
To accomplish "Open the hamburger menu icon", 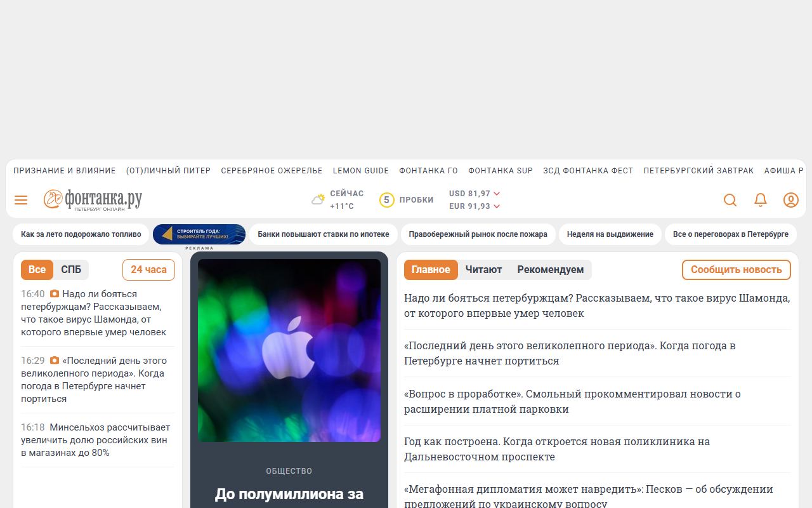I will pos(21,200).
